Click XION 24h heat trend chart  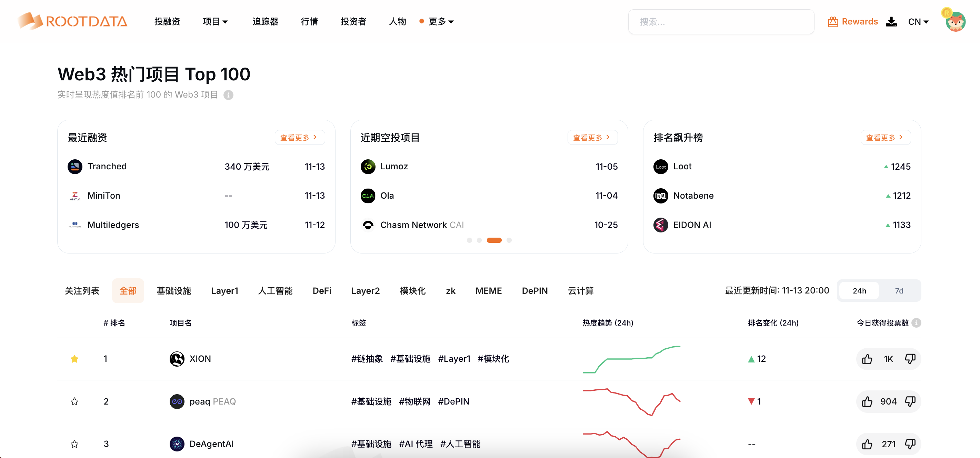click(x=631, y=359)
